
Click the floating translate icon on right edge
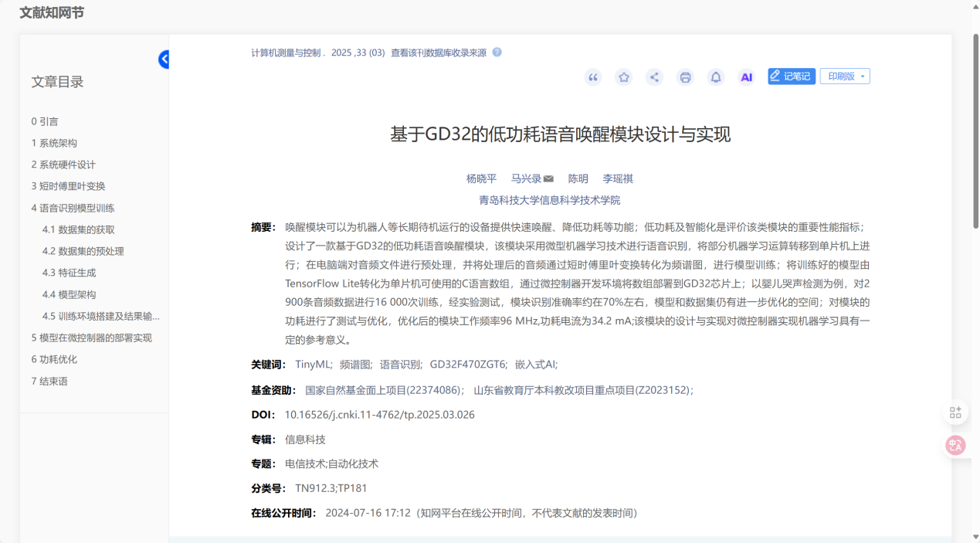(955, 445)
